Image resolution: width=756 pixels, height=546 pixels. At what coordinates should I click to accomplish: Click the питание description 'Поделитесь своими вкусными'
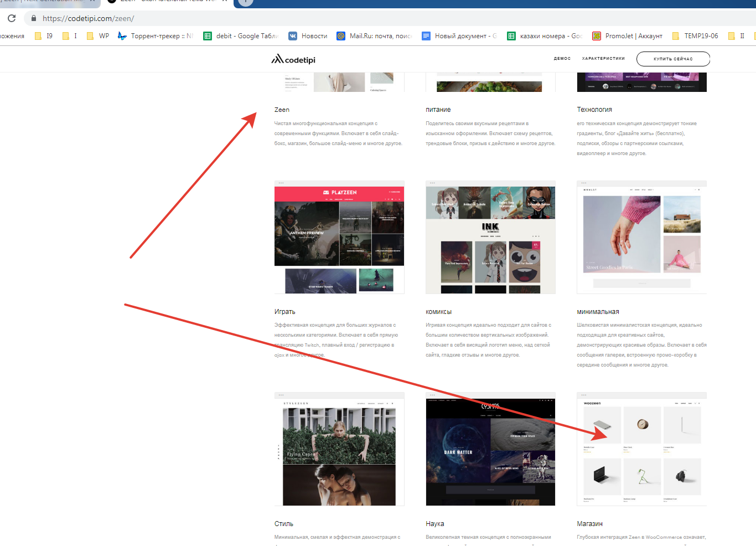[x=490, y=133]
